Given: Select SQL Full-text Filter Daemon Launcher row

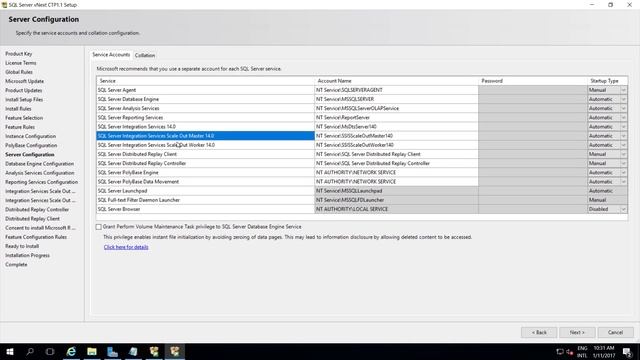Looking at the screenshot, I should click(x=205, y=200).
